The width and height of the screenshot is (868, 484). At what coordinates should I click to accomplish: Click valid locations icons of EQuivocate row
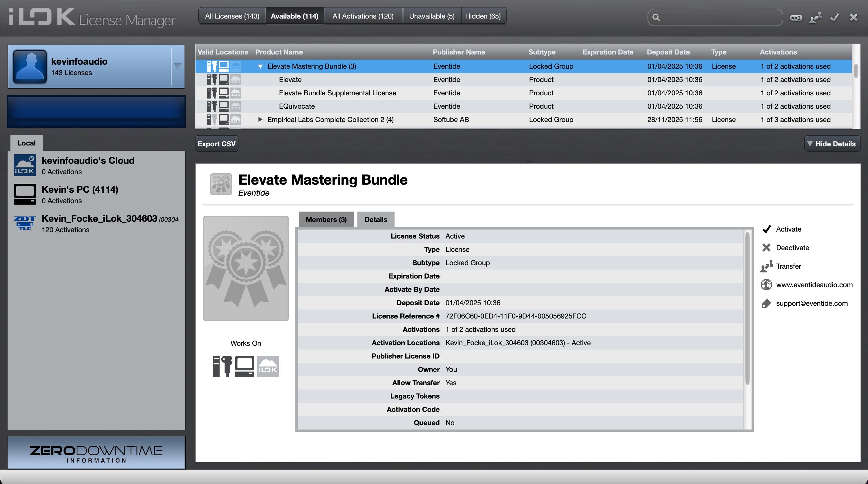224,106
